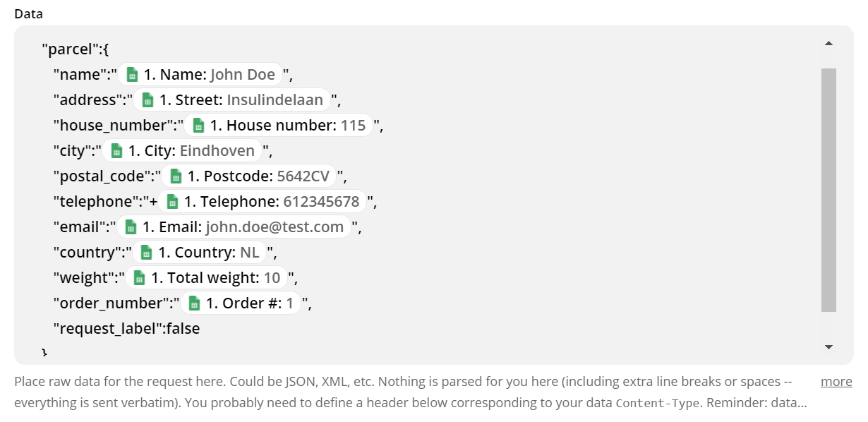Open the 'more' help text link

(x=836, y=382)
